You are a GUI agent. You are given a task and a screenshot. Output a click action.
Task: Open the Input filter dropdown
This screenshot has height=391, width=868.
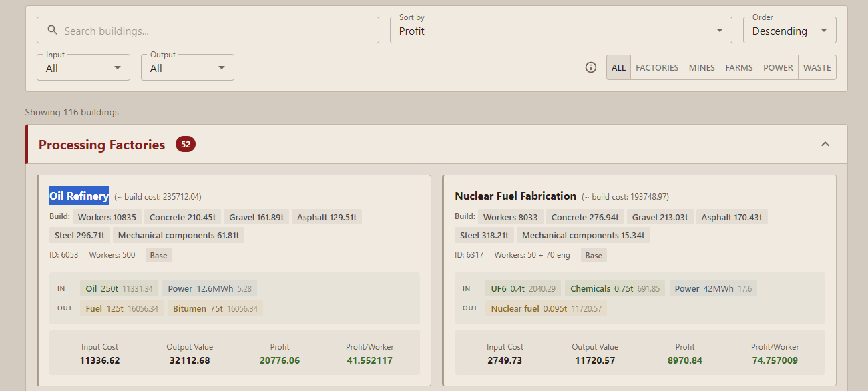point(83,67)
